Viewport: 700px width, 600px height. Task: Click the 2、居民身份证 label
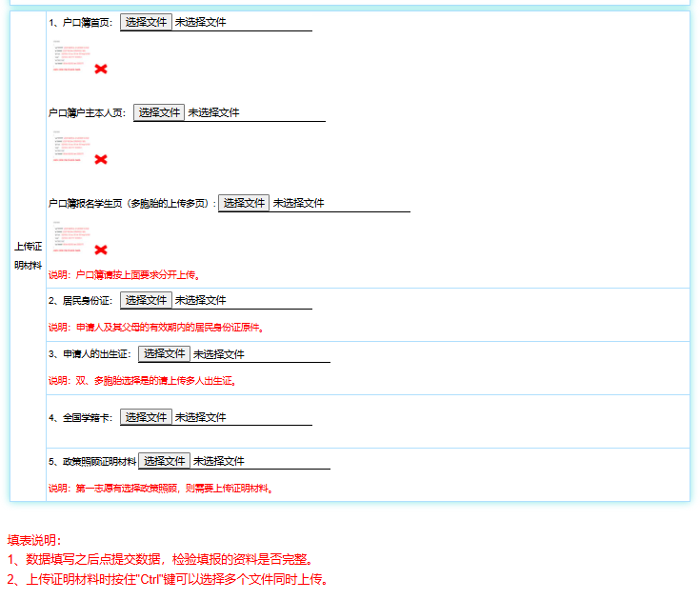click(x=81, y=301)
